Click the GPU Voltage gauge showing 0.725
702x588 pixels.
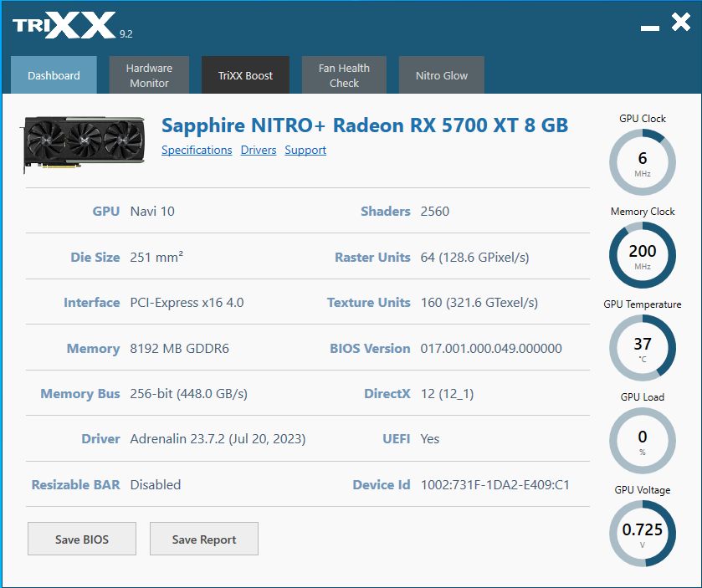[643, 534]
